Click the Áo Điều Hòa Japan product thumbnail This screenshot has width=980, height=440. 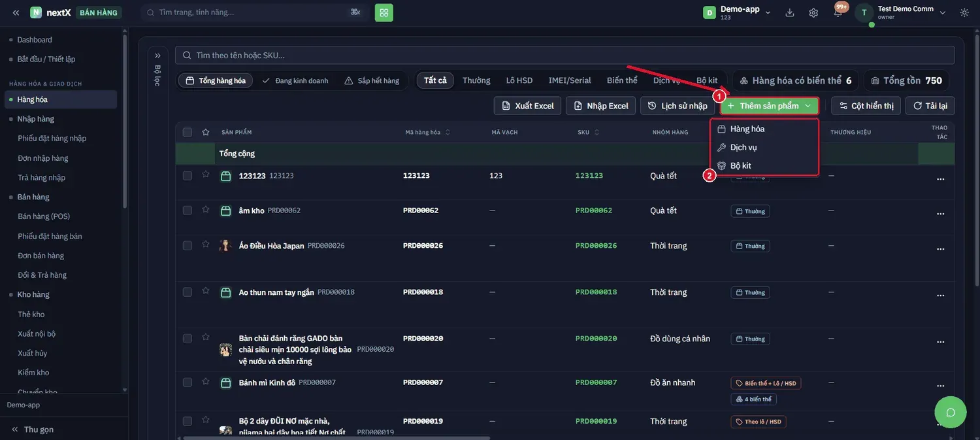[225, 246]
